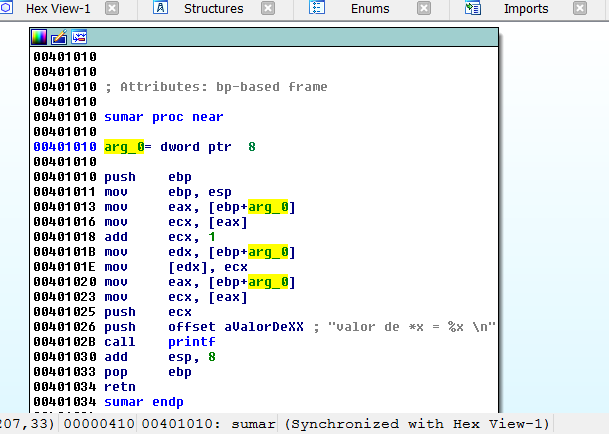Click the group nodes icon in graph header

click(x=79, y=37)
